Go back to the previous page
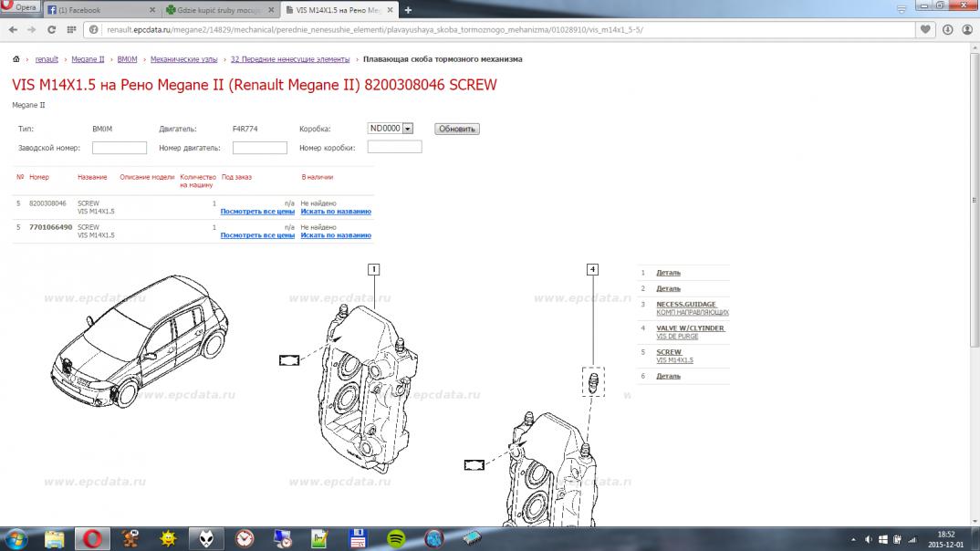Screen dimensions: 980x551 [x=13, y=29]
